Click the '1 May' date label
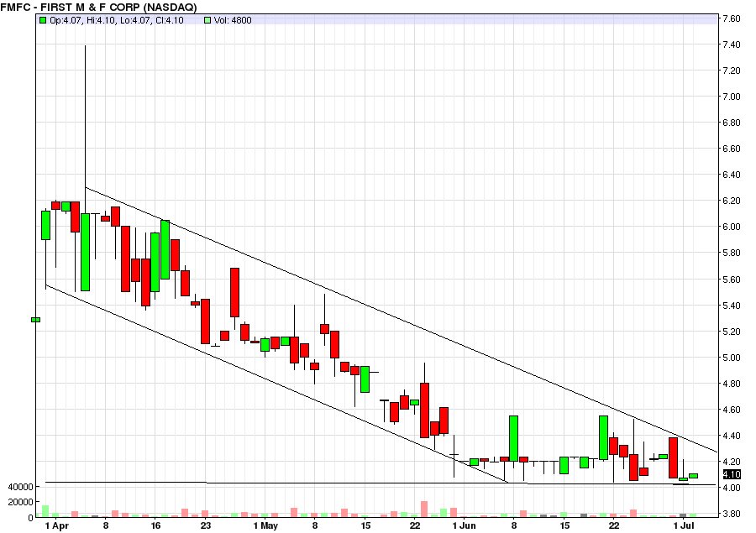The width and height of the screenshot is (756, 533). (265, 525)
